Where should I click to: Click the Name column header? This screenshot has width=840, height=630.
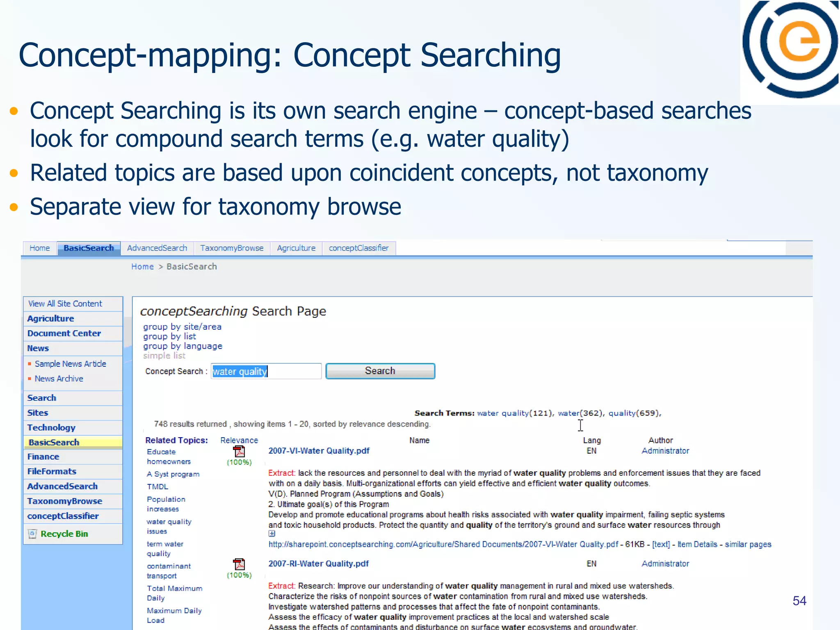coord(419,441)
